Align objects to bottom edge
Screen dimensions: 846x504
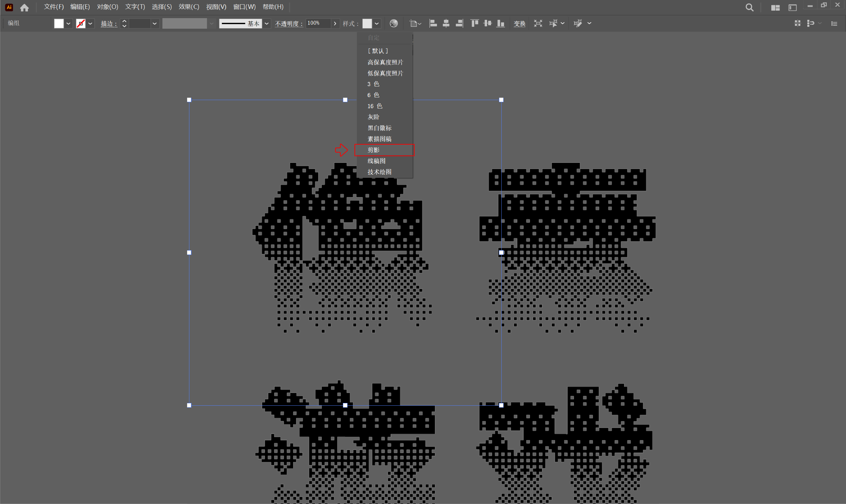[501, 23]
